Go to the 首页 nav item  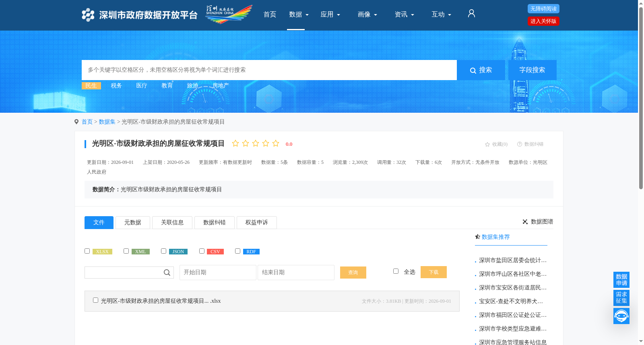[270, 14]
